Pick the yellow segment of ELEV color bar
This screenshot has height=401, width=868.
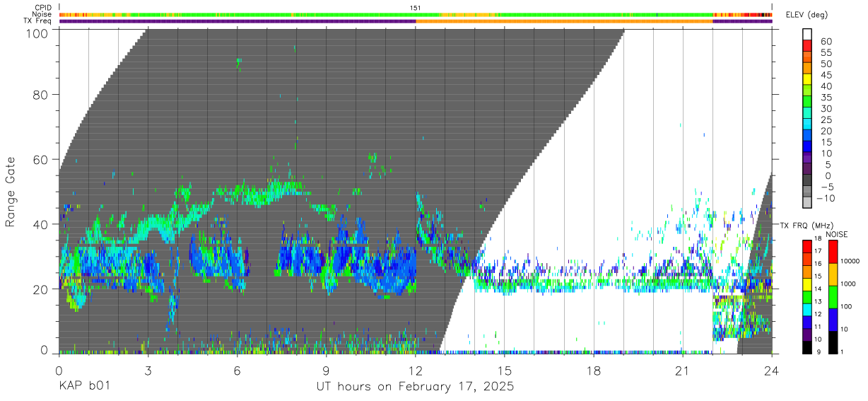807,79
